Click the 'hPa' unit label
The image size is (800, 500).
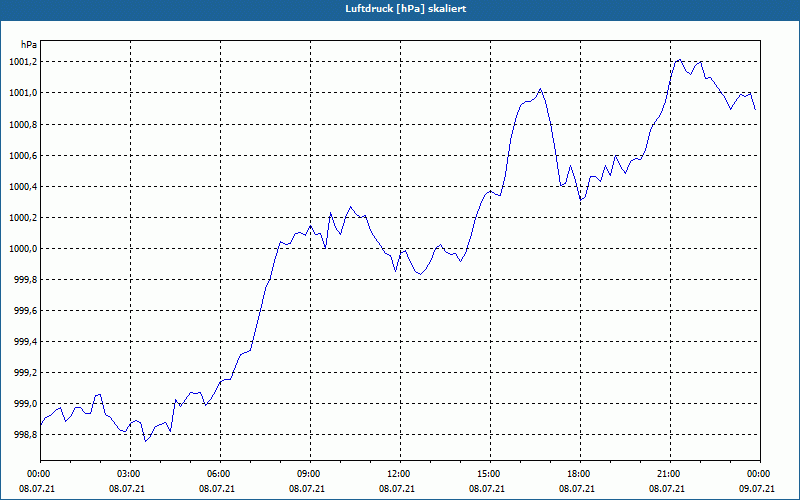(x=29, y=44)
